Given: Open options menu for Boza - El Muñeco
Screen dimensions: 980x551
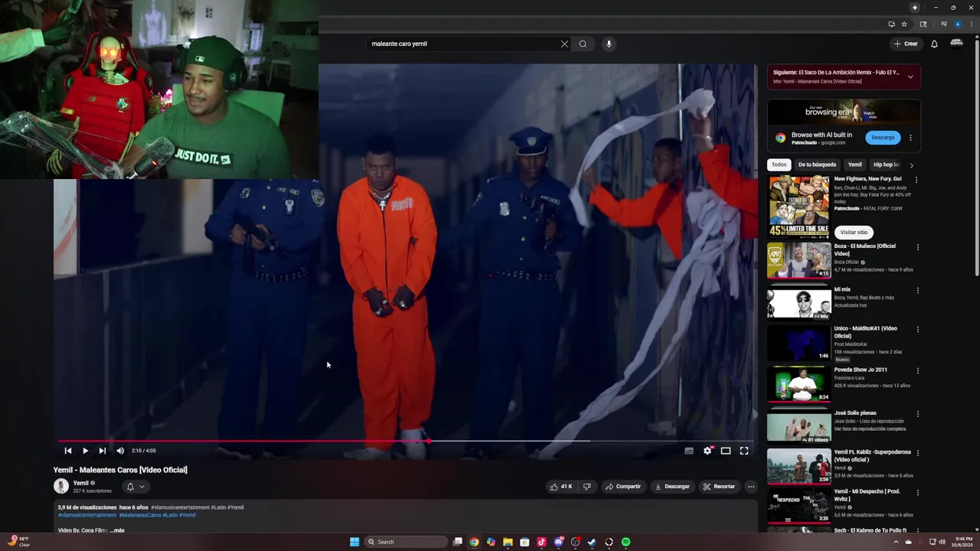Looking at the screenshot, I should pyautogui.click(x=918, y=248).
